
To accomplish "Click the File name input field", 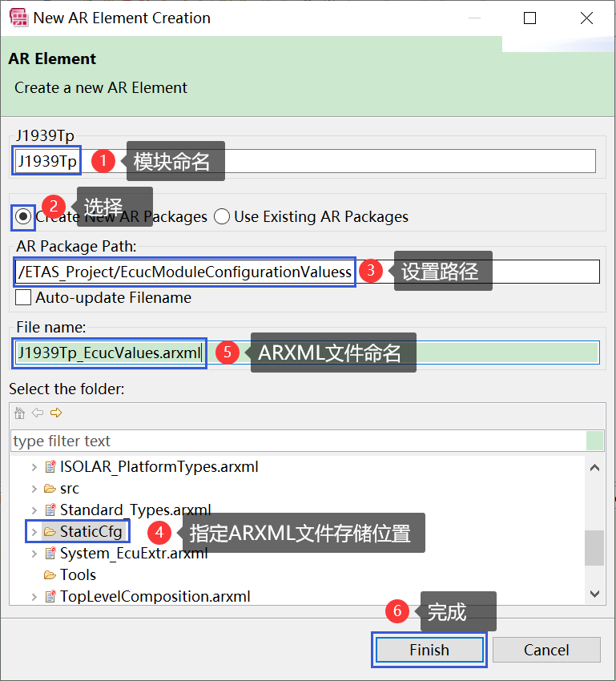I will click(308, 353).
